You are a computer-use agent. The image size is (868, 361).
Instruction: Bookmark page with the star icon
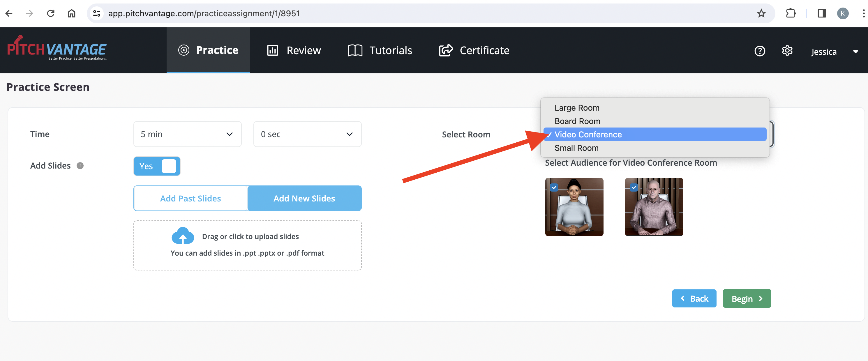(761, 13)
